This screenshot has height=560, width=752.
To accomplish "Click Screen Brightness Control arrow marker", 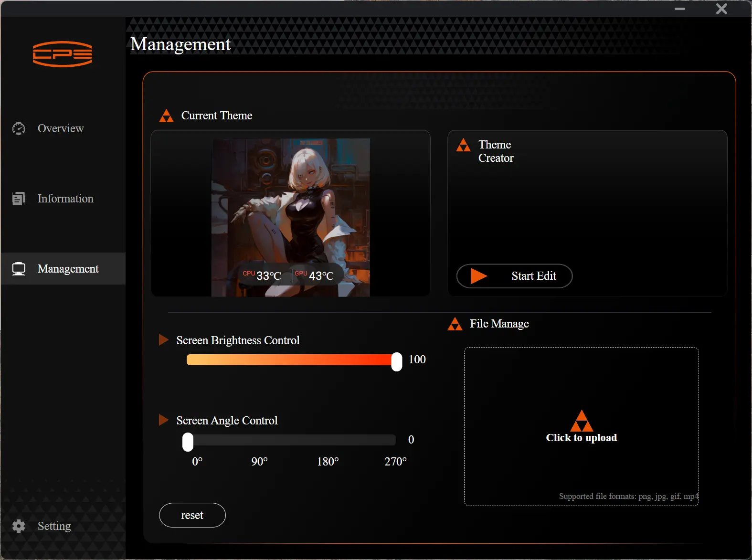I will (x=164, y=339).
